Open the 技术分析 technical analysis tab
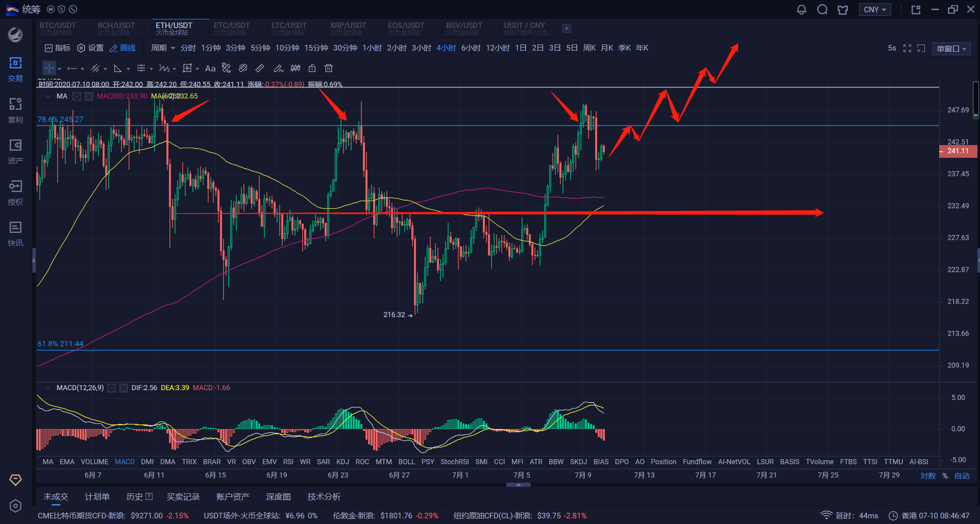 (324, 497)
